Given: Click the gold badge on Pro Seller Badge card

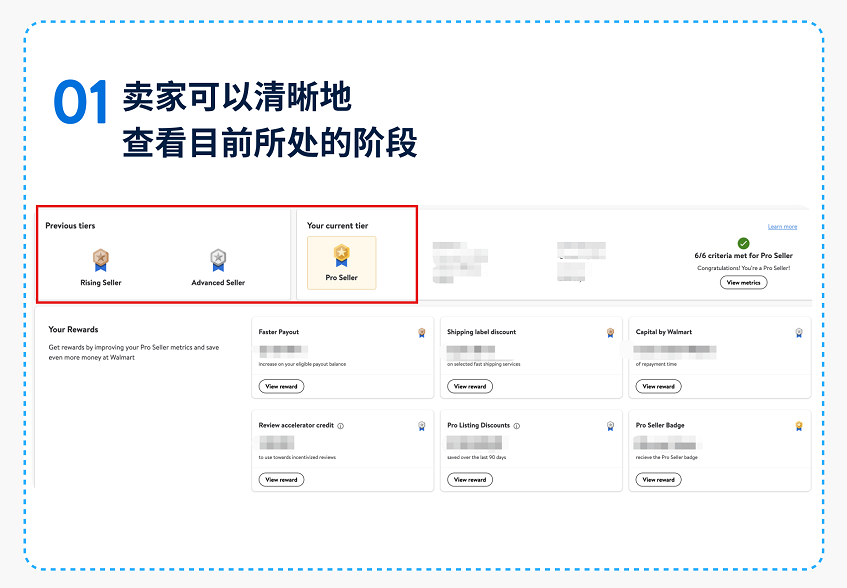Looking at the screenshot, I should coord(798,427).
